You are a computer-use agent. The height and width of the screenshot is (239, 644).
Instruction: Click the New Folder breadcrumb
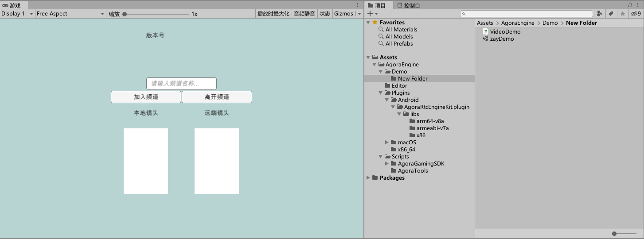click(582, 23)
